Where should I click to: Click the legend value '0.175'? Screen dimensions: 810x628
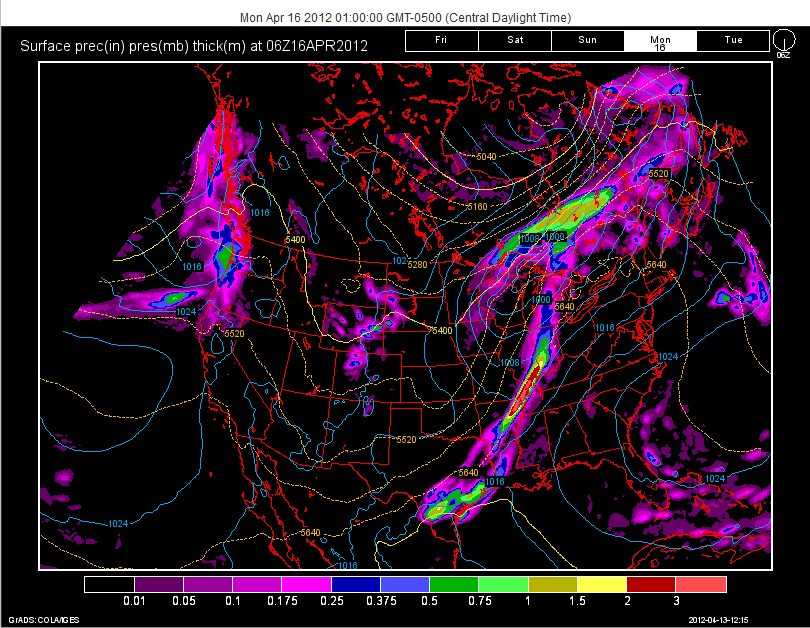pyautogui.click(x=282, y=601)
